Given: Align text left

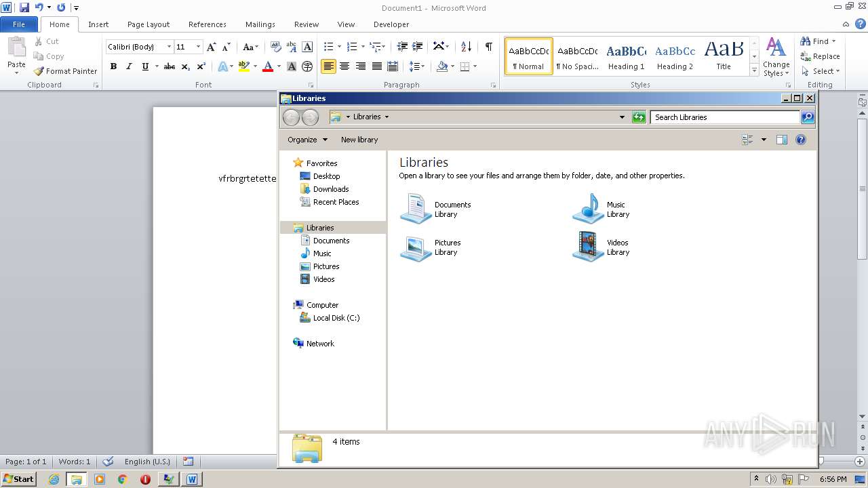Looking at the screenshot, I should 328,66.
